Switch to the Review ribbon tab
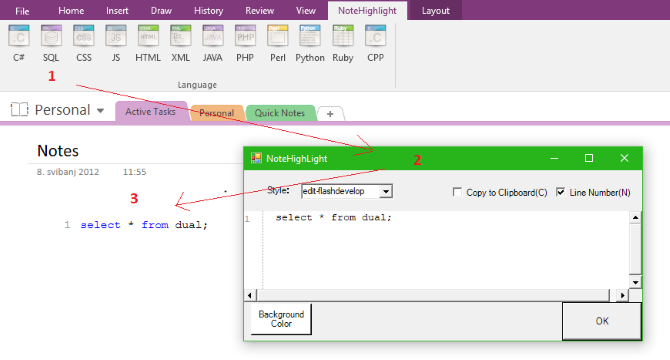 click(x=259, y=11)
